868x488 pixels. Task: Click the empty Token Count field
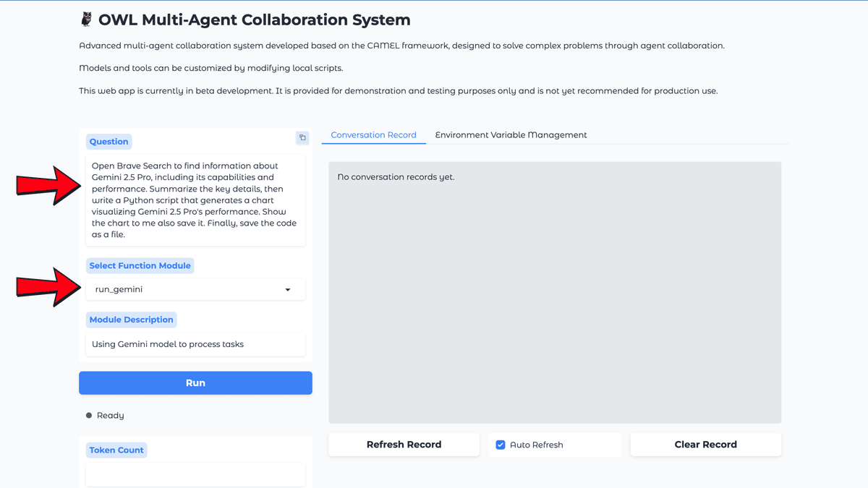coord(195,474)
